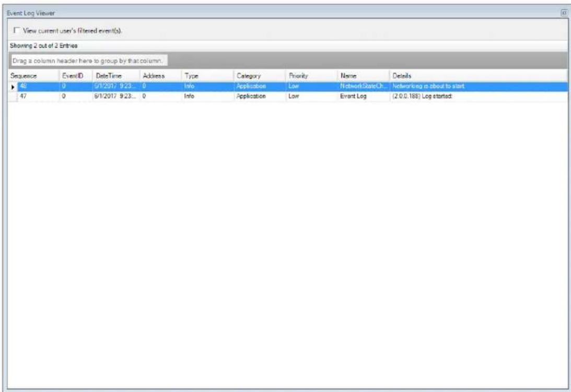571x392 pixels.
Task: Sort by Sequence column header
Action: (33, 76)
